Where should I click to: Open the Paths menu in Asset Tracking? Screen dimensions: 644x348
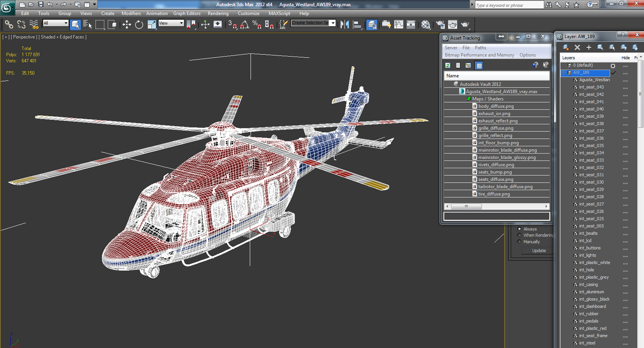pyautogui.click(x=480, y=48)
